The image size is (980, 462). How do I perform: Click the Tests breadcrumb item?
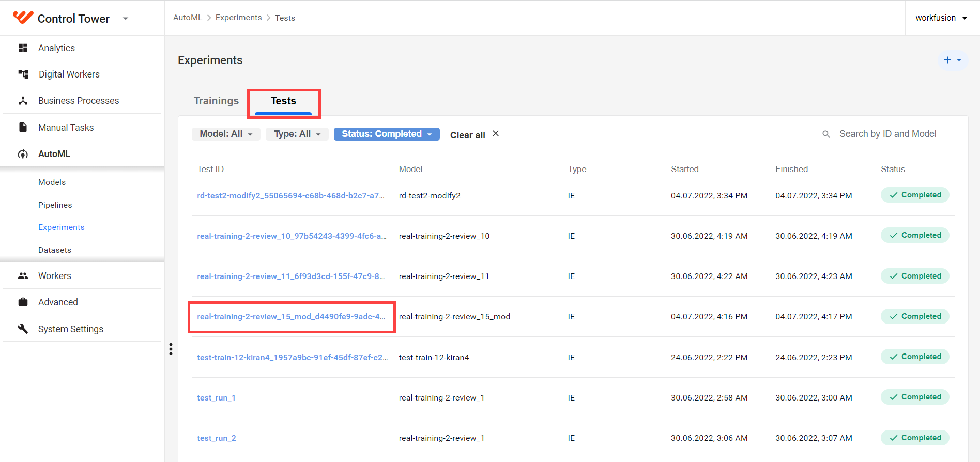coord(285,18)
